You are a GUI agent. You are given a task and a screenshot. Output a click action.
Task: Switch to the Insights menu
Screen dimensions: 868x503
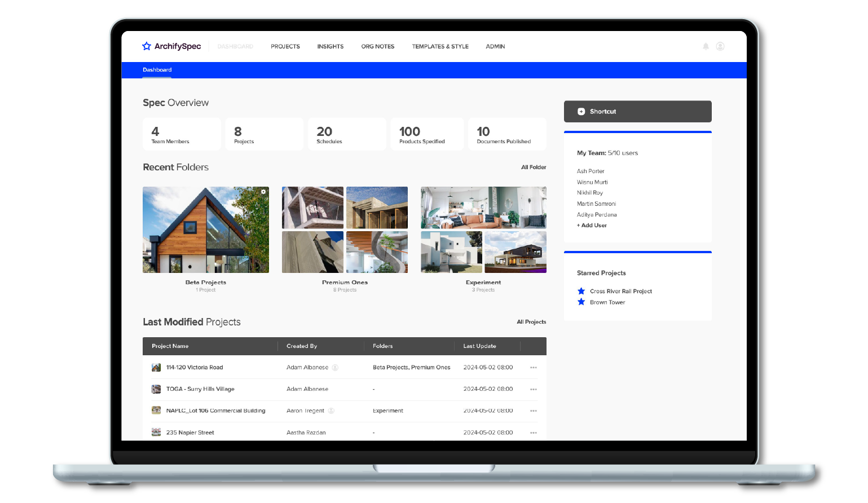[x=330, y=47]
